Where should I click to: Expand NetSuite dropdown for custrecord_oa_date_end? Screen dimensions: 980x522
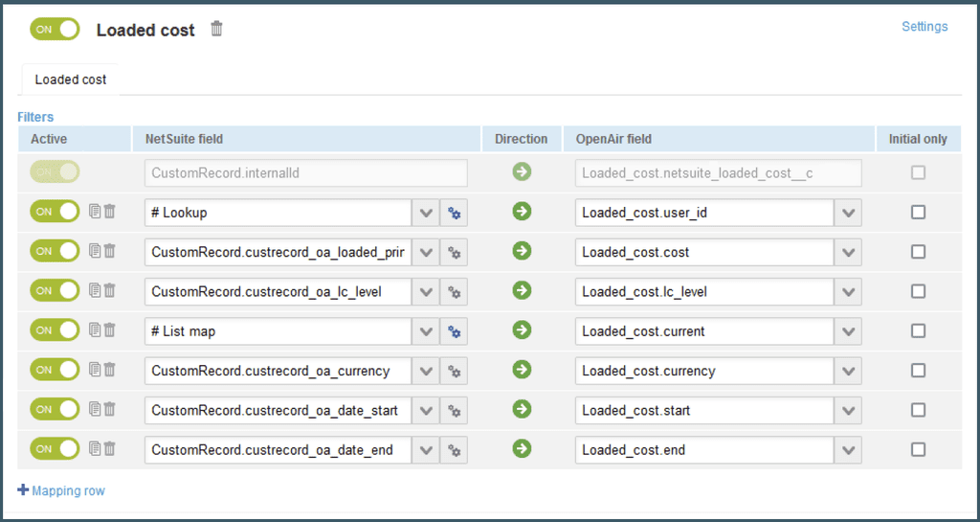[426, 449]
